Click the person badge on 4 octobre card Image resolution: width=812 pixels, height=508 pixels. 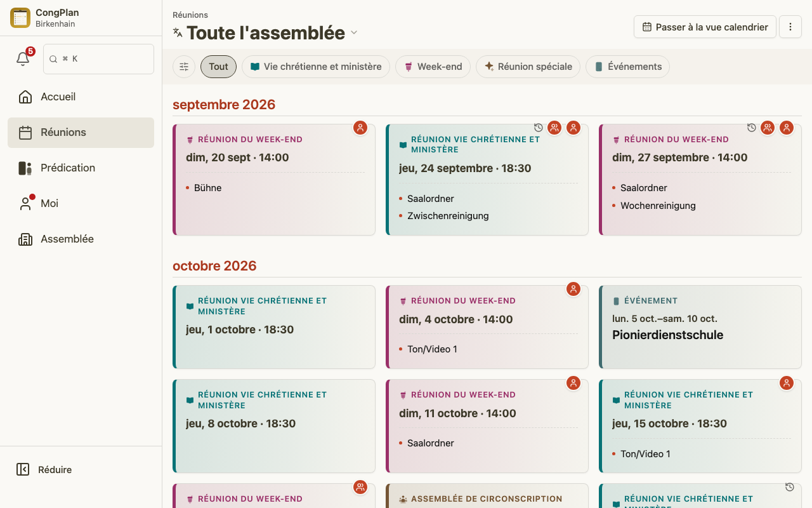(573, 289)
